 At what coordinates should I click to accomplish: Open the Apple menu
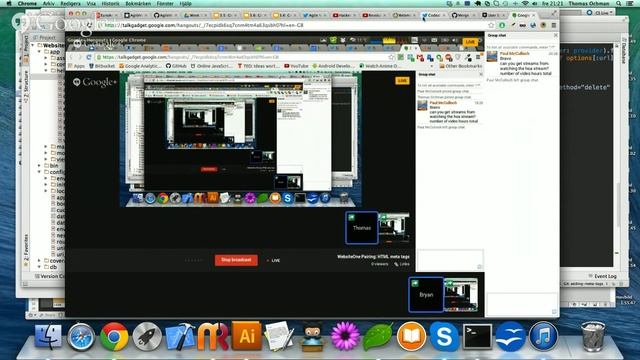pos(9,3)
